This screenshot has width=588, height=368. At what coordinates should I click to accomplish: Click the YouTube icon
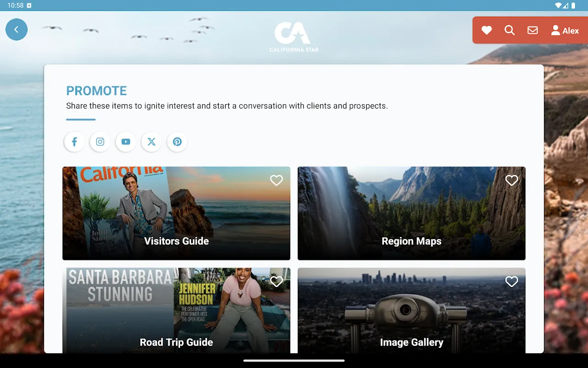(x=126, y=142)
